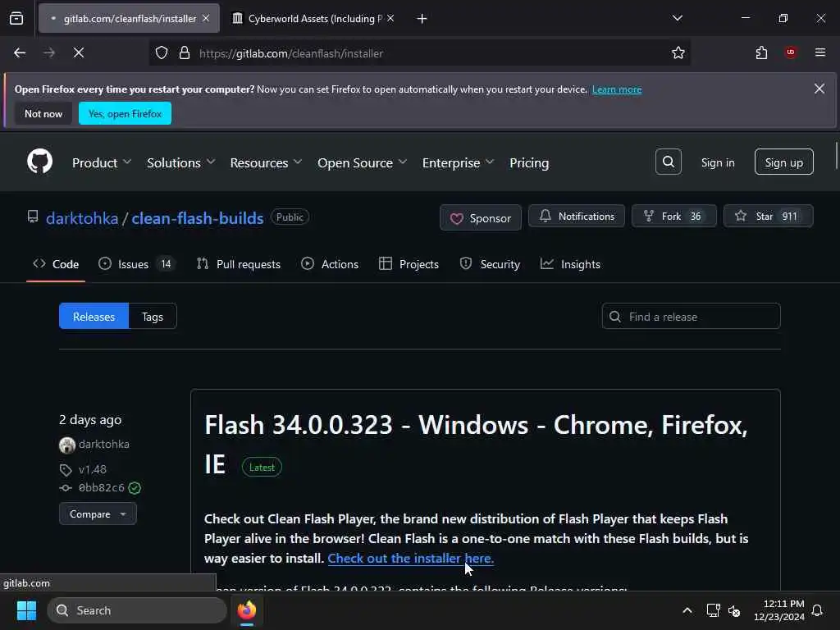Go back with the browser arrow
The width and height of the screenshot is (840, 630).
tap(20, 52)
